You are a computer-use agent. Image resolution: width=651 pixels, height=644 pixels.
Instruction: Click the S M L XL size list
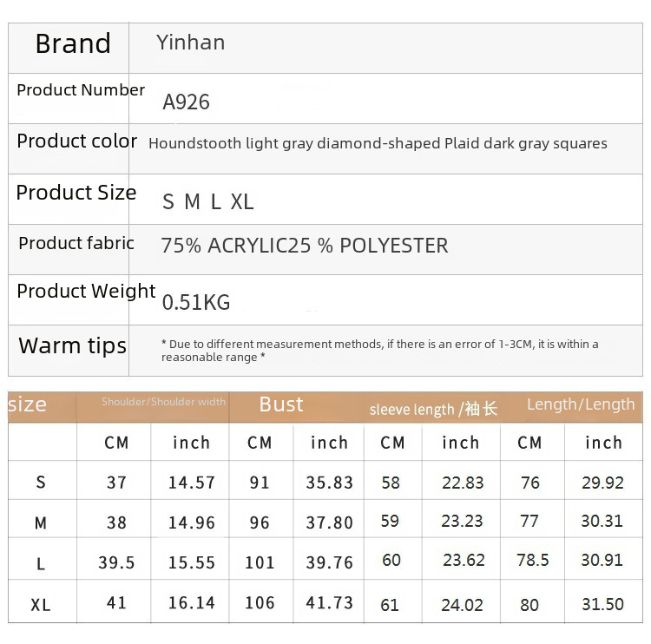pos(208,202)
